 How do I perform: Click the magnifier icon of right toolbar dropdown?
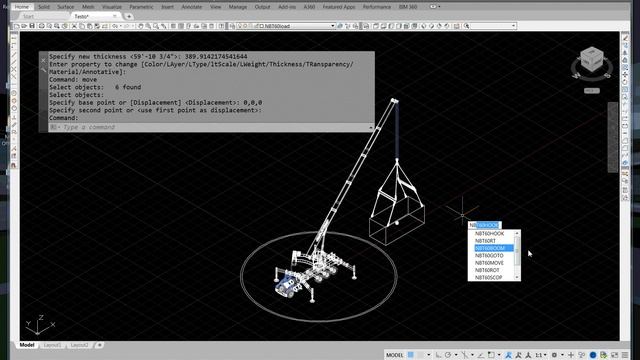point(467,26)
